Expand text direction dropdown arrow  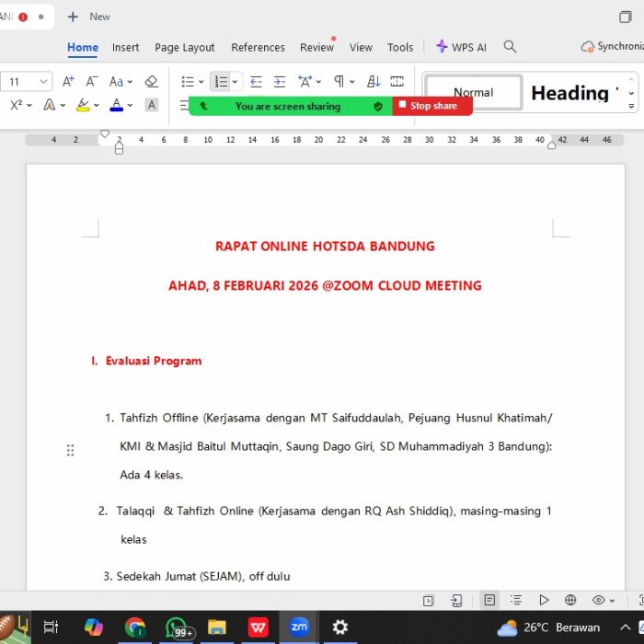(318, 82)
